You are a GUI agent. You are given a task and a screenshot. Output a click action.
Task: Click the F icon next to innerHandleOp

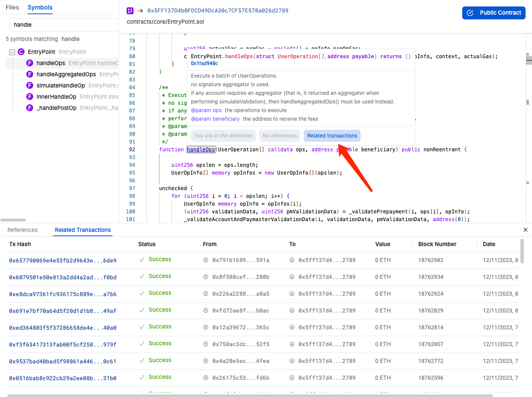pyautogui.click(x=30, y=97)
